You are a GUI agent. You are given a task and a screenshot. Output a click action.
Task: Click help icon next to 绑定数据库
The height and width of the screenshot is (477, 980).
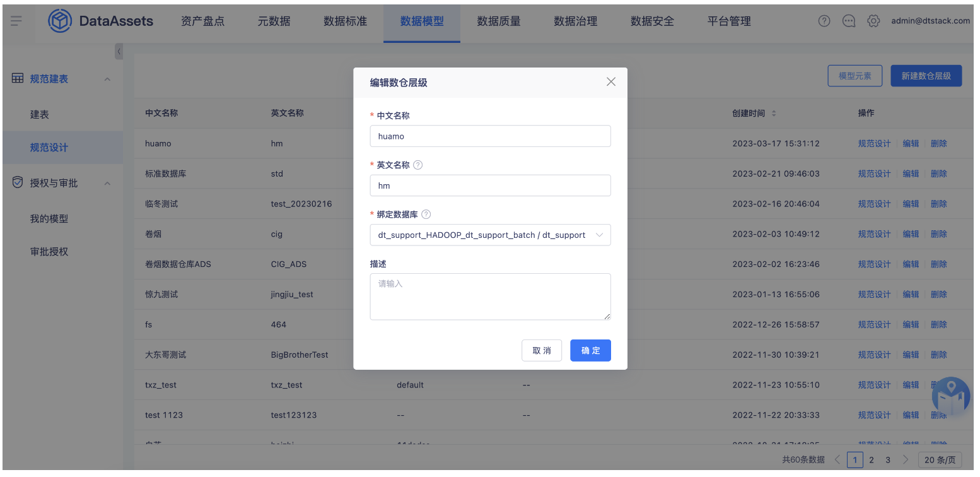(426, 215)
